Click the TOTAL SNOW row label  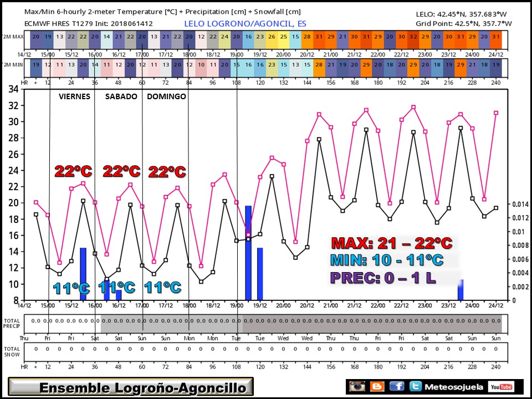[x=12, y=351]
